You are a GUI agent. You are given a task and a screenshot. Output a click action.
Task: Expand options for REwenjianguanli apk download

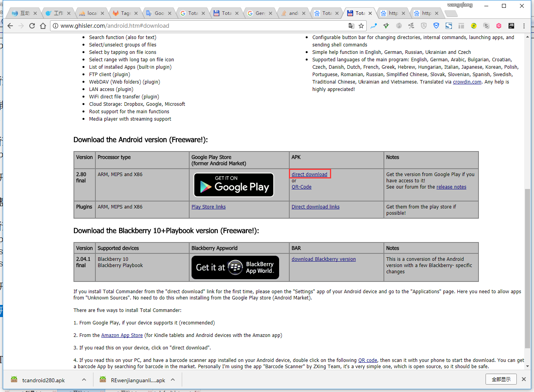(173, 380)
